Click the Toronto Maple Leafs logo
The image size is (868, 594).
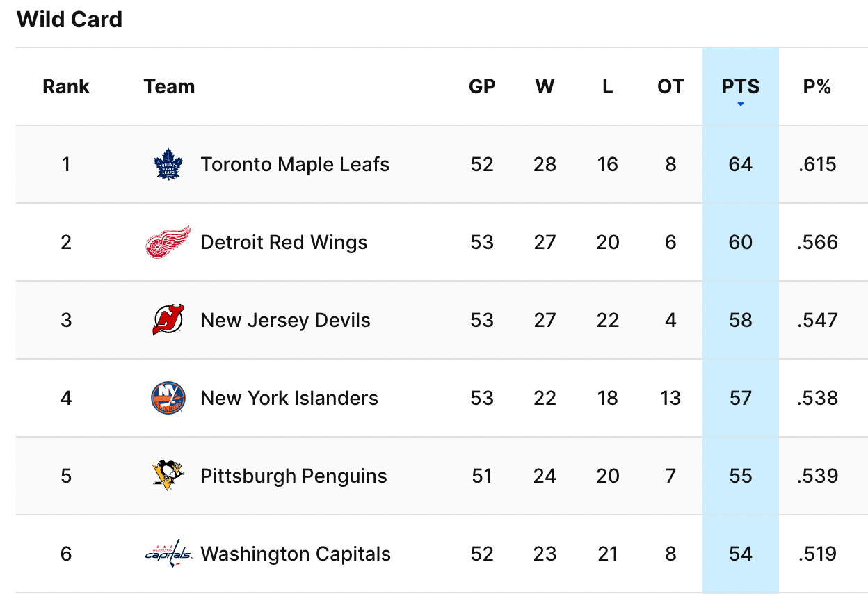[x=168, y=165]
